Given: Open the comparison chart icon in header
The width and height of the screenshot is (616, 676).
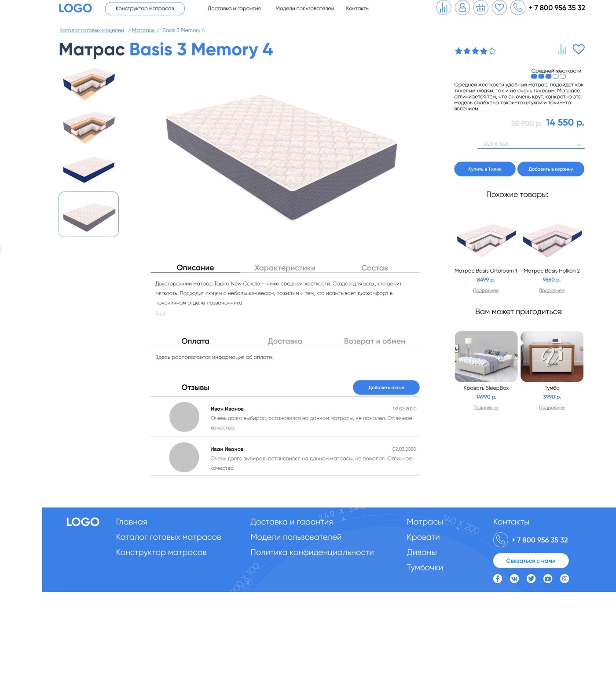Looking at the screenshot, I should point(444,7).
